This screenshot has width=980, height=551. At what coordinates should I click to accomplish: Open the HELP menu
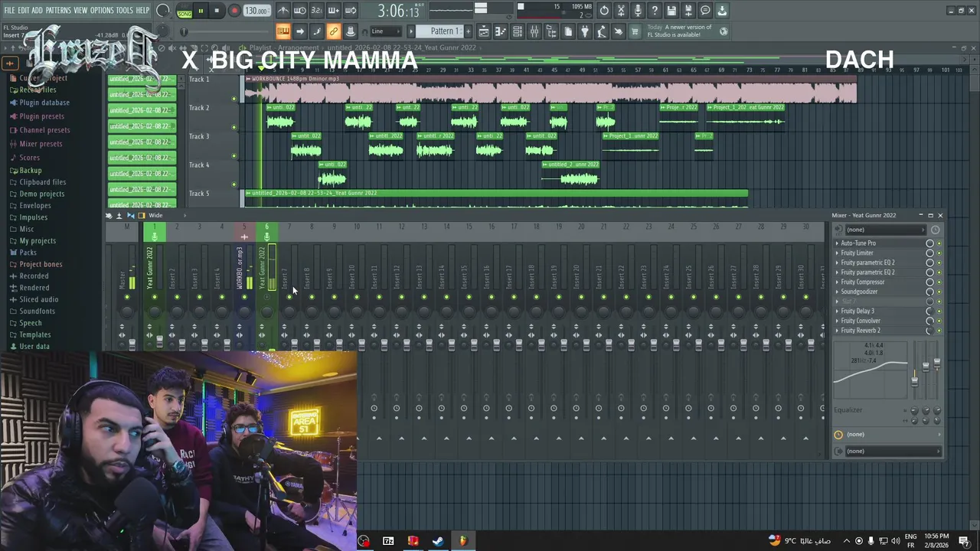142,10
